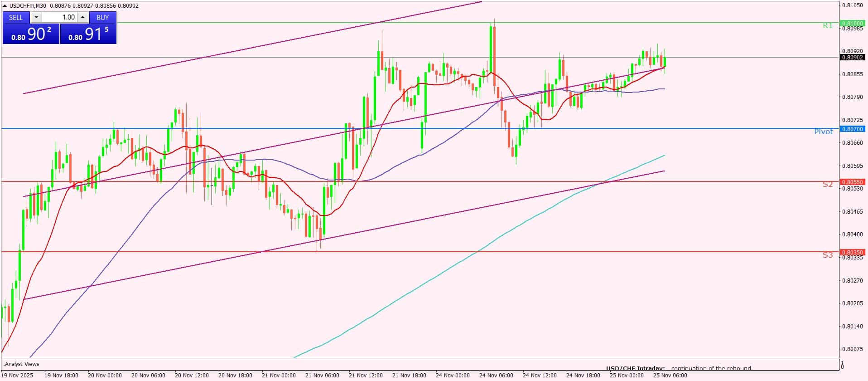Click the sell price panel showing 0.80 90
This screenshot has width=868, height=381.
31,34
